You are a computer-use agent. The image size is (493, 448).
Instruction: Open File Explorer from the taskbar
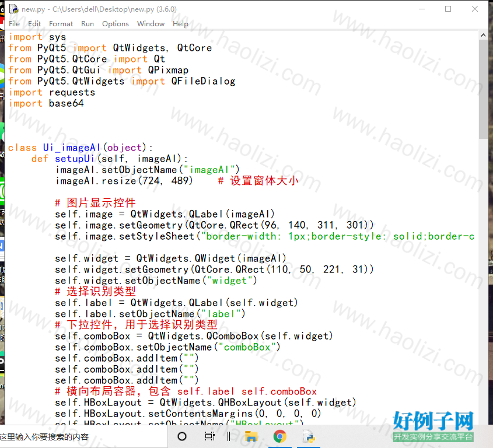pyautogui.click(x=251, y=436)
